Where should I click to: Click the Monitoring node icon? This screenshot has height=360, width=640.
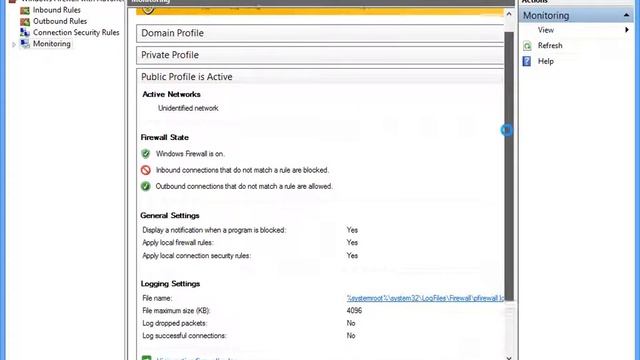coord(25,44)
